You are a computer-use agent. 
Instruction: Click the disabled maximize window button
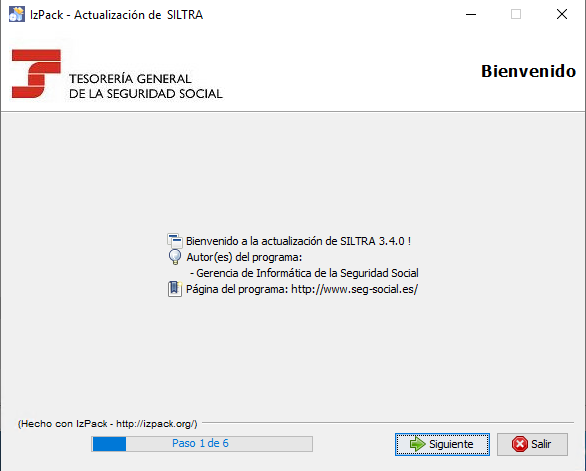(x=516, y=15)
